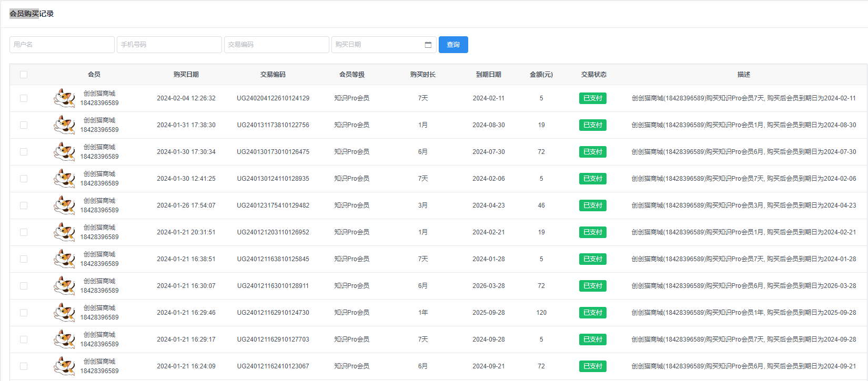This screenshot has width=868, height=381.
Task: Click 已支付 tag for order UG240131173810122756
Action: click(593, 125)
